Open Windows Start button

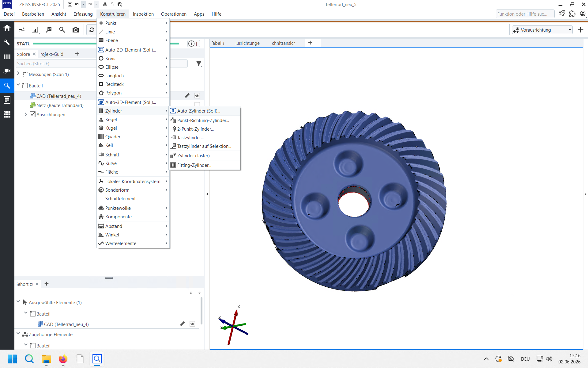(x=13, y=359)
